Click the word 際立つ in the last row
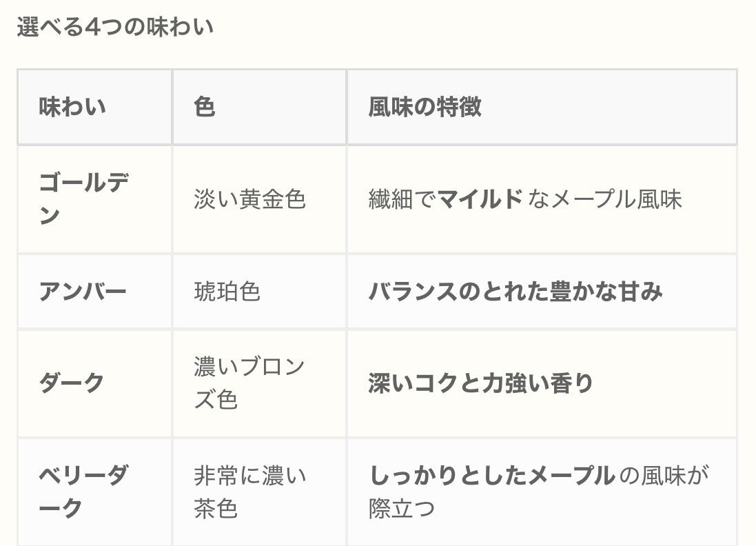Image resolution: width=756 pixels, height=546 pixels. pos(402,509)
